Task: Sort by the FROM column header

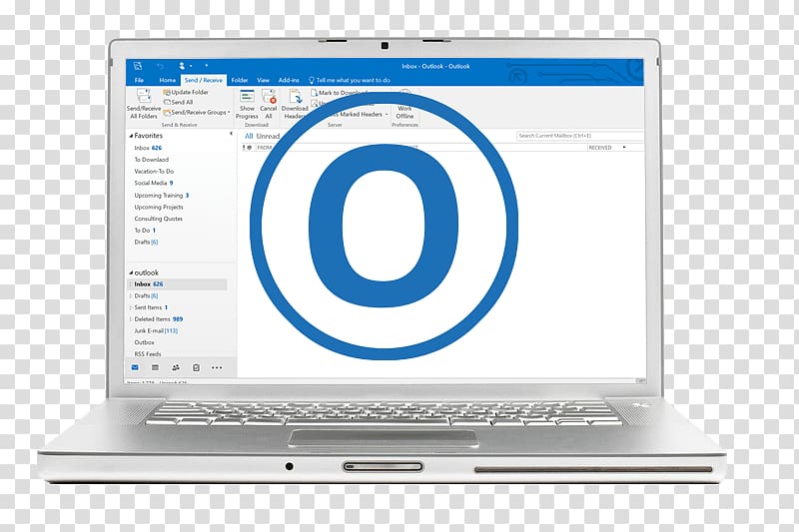Action: 265,148
